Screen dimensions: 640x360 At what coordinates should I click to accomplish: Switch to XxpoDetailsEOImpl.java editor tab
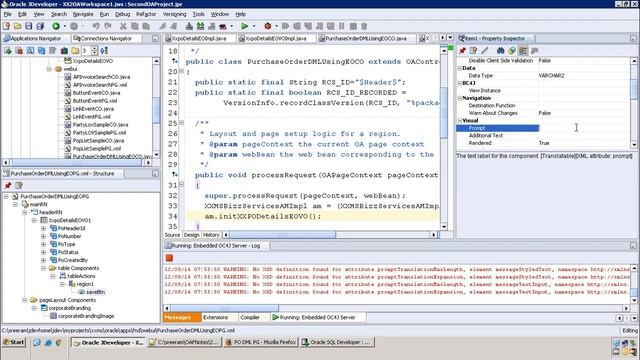(x=200, y=38)
